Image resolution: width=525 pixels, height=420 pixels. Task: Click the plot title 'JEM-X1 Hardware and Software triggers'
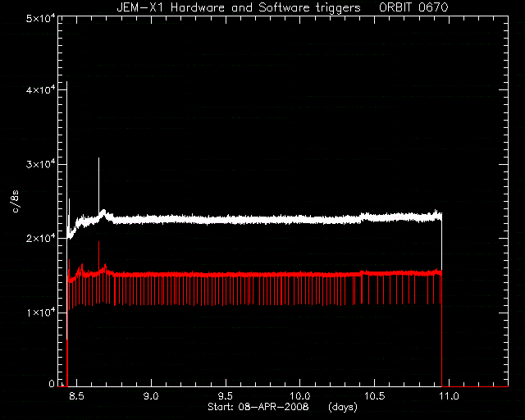[239, 7]
